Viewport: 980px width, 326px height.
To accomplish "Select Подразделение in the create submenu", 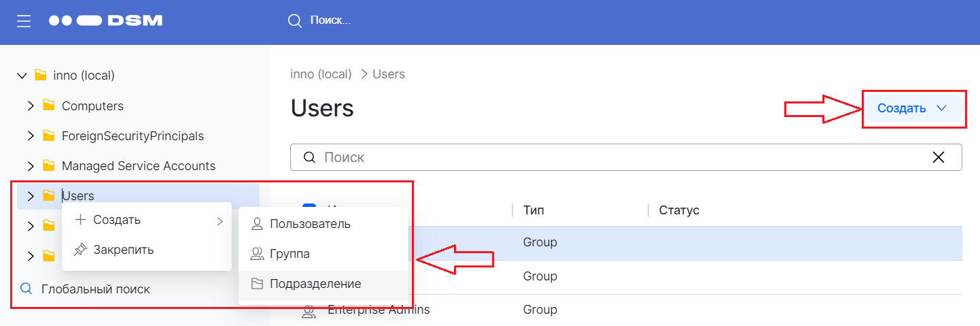I will click(315, 284).
